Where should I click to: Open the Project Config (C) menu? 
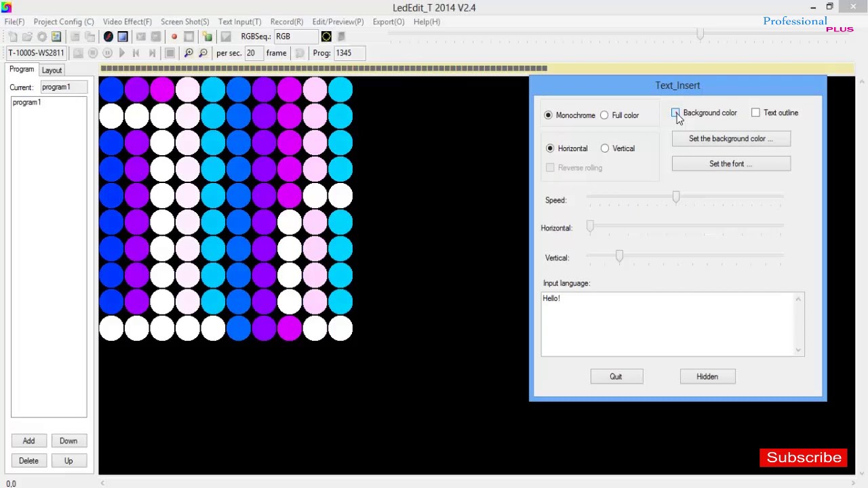coord(64,22)
